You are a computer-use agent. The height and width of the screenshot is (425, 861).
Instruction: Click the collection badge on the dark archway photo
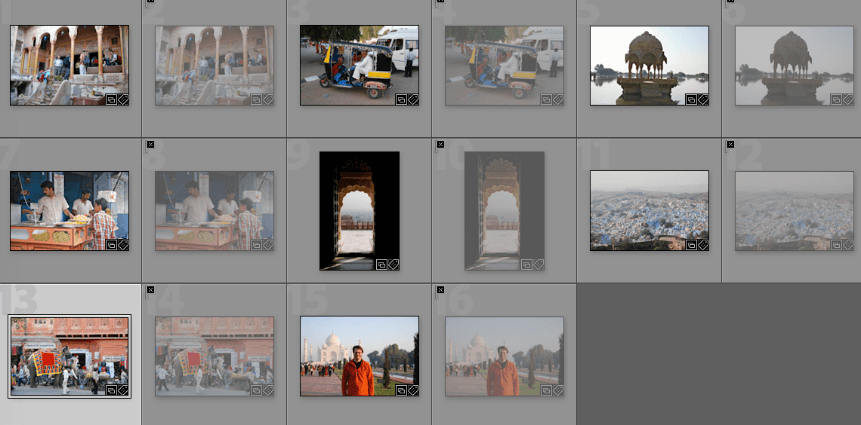[382, 264]
